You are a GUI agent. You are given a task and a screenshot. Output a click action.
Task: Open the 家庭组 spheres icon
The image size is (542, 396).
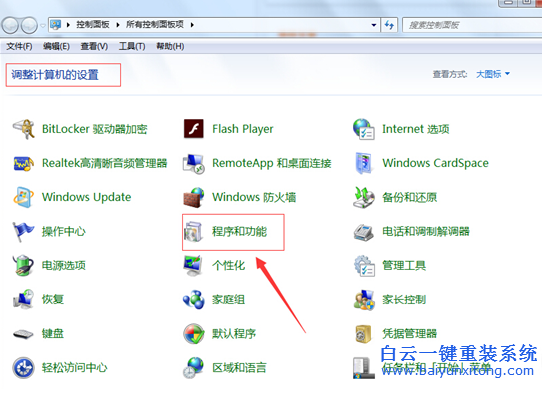pos(194,299)
